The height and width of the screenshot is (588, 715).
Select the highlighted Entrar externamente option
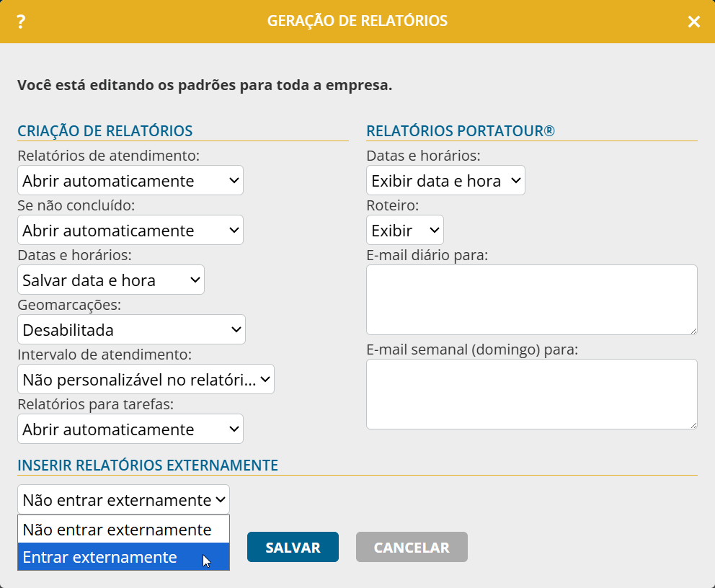point(123,557)
